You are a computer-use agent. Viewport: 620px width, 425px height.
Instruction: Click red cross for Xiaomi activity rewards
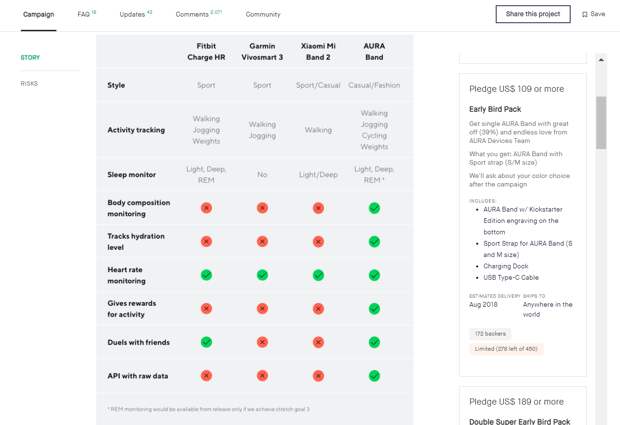pos(318,309)
